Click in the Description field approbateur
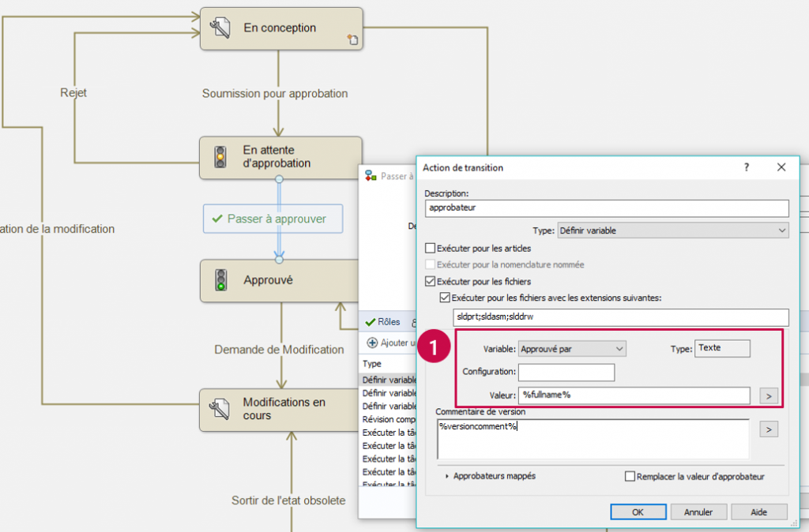809x532 pixels. click(607, 208)
